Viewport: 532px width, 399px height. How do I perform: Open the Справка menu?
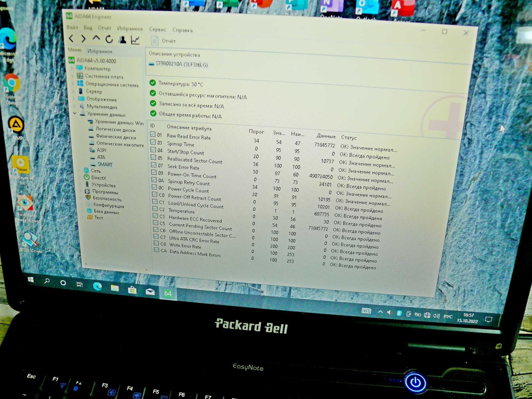(182, 30)
